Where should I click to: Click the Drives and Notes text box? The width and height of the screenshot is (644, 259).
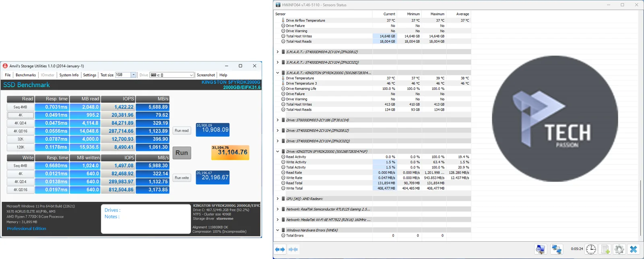146,219
